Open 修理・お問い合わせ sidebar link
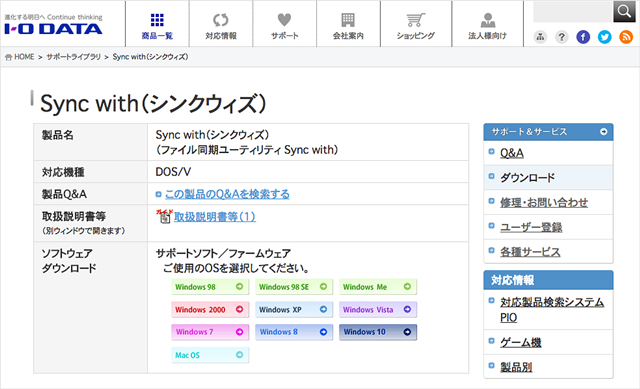 (x=544, y=202)
